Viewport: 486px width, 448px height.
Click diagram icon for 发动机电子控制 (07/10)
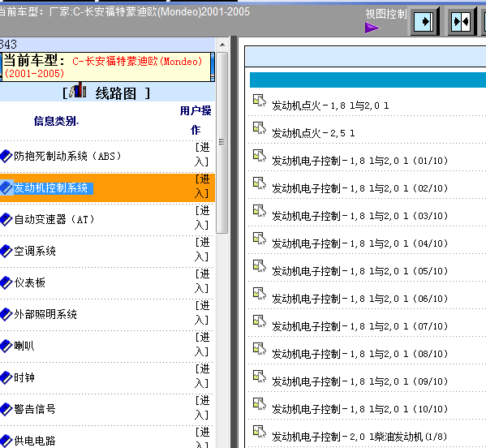pyautogui.click(x=260, y=321)
